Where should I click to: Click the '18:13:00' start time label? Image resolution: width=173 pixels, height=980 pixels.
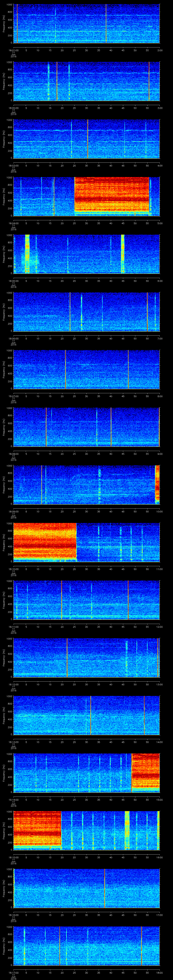(13, 742)
